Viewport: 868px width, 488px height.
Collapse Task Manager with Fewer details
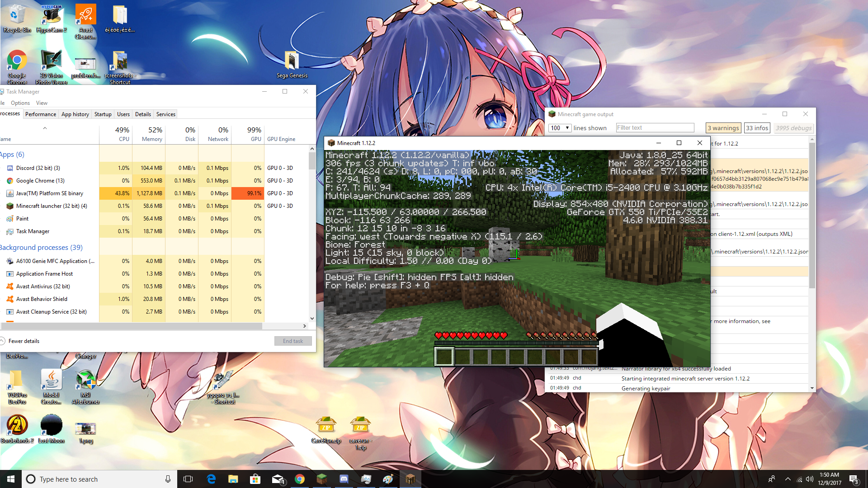(24, 341)
